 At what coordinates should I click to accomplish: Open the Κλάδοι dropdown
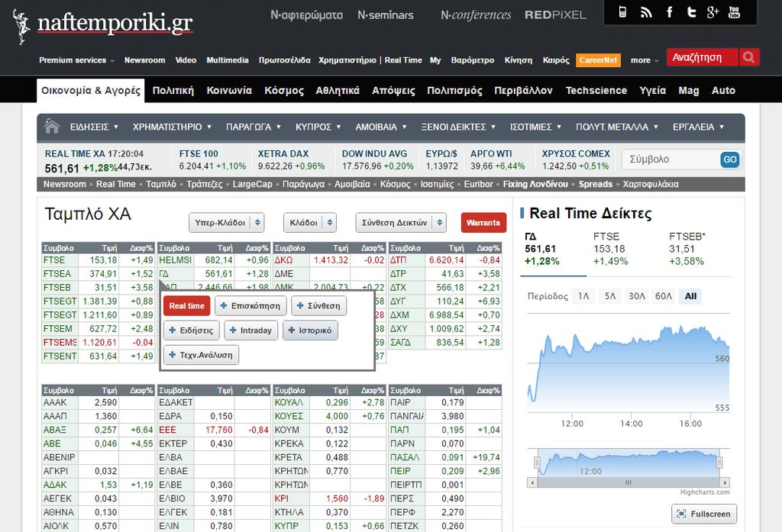click(310, 222)
